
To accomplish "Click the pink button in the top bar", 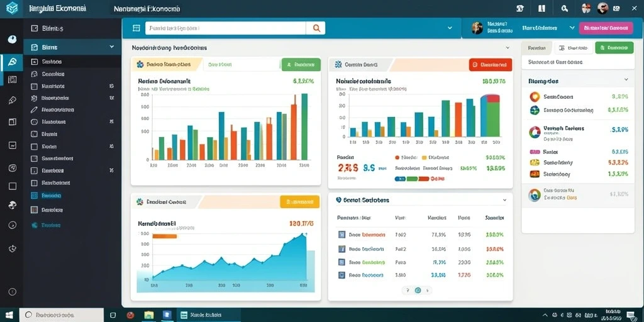I will (606, 28).
